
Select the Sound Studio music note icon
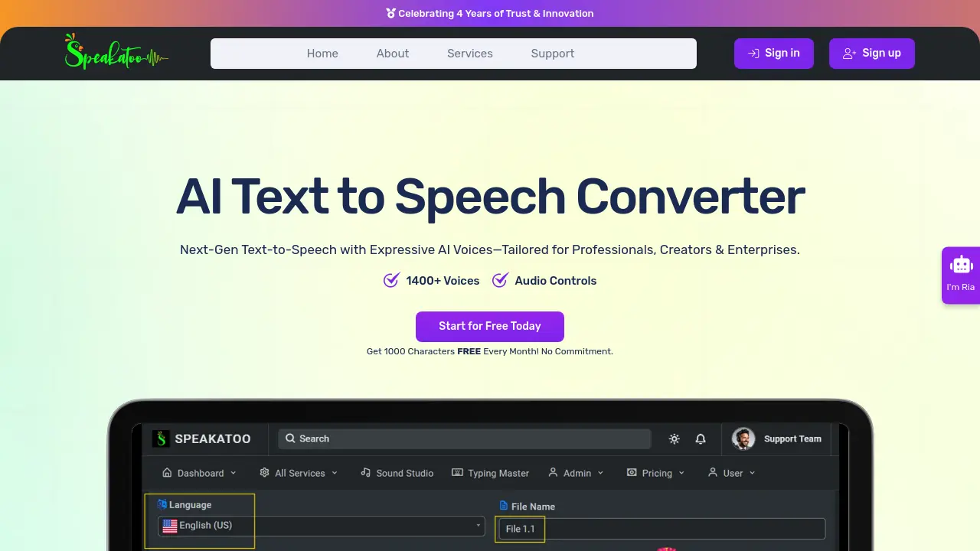click(366, 473)
